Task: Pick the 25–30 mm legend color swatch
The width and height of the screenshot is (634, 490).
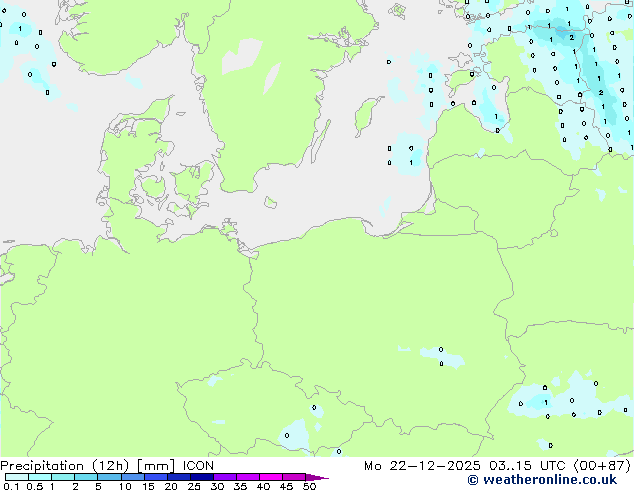Action: [x=201, y=477]
